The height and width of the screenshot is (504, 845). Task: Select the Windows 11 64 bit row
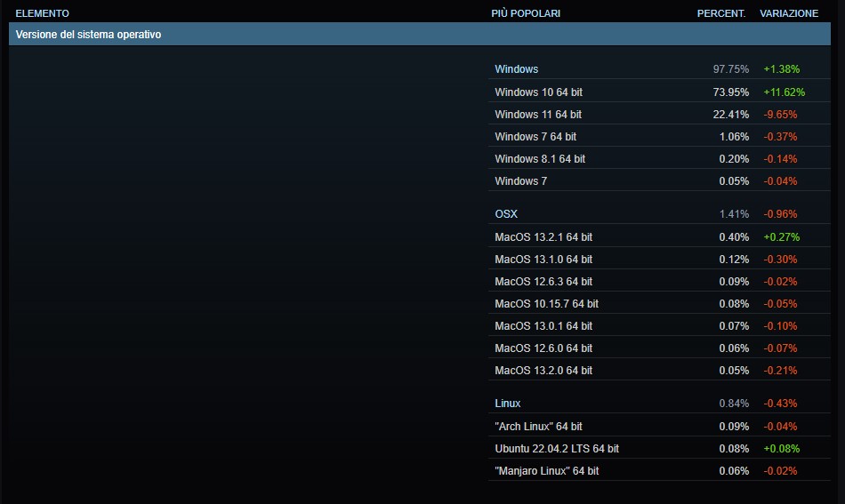[659, 114]
